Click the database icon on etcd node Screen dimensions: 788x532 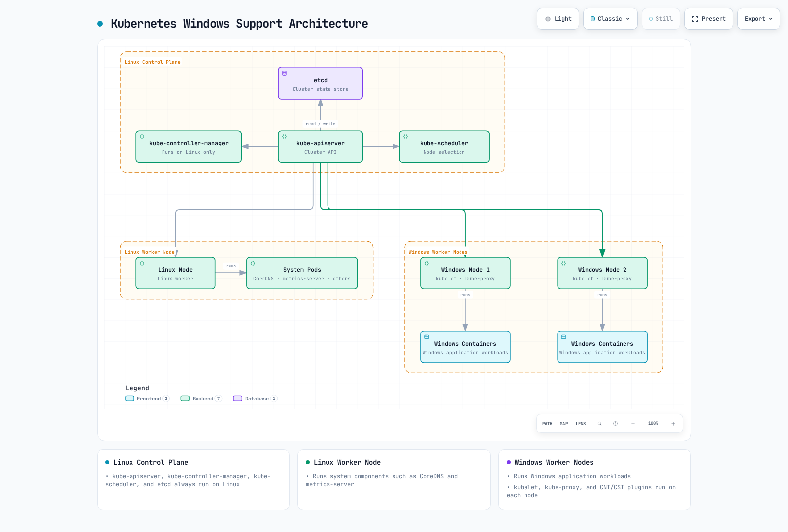pos(284,73)
